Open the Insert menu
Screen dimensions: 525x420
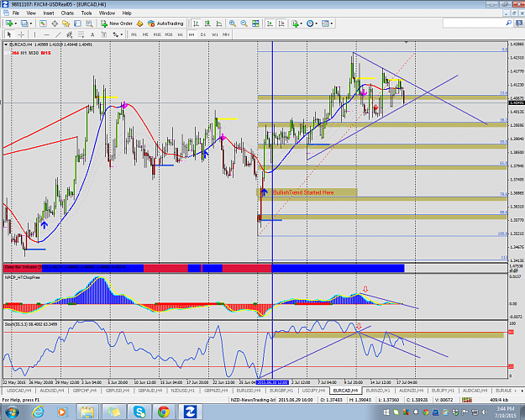pos(49,13)
